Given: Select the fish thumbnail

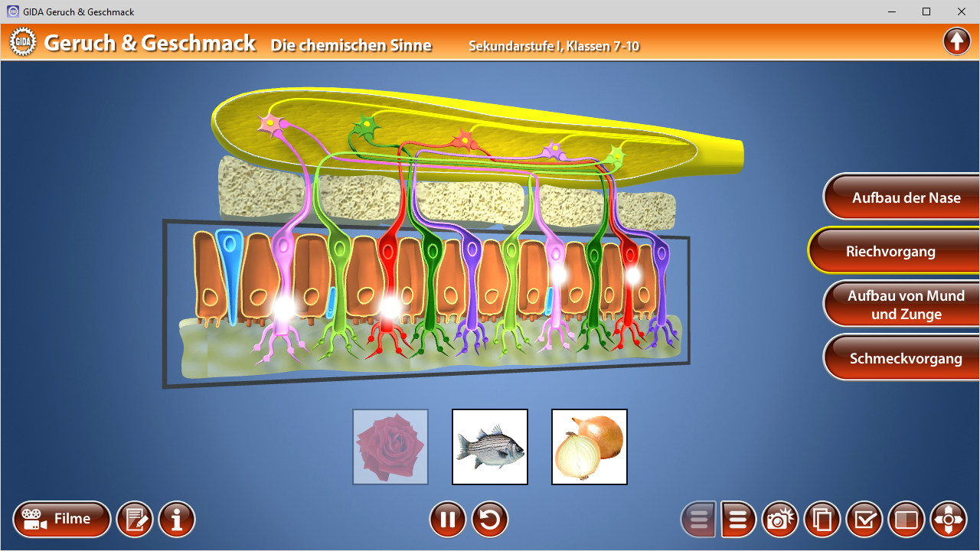Looking at the screenshot, I should click(489, 446).
